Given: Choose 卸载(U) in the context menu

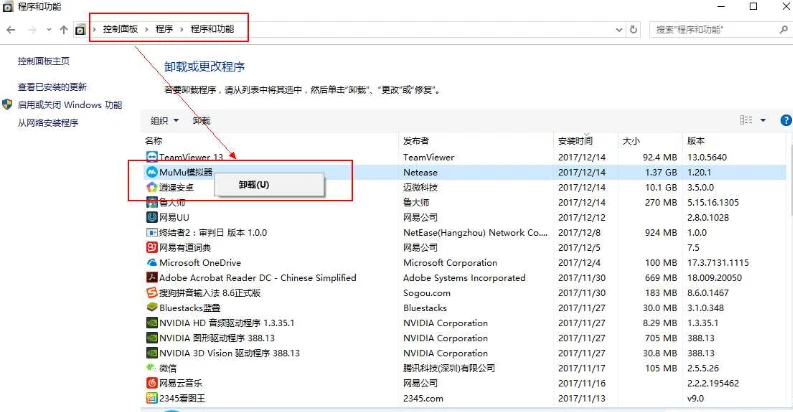Looking at the screenshot, I should 270,185.
